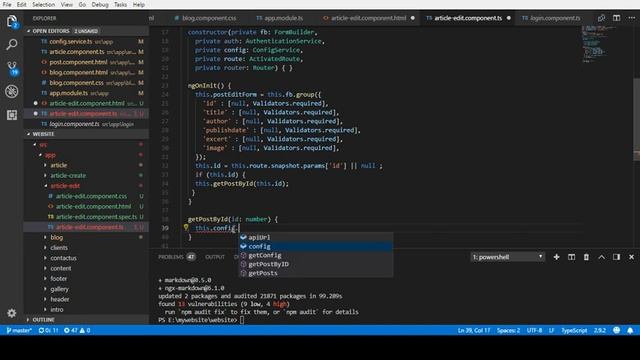Split the terminal panel
This screenshot has height=360, width=640.
click(571, 257)
